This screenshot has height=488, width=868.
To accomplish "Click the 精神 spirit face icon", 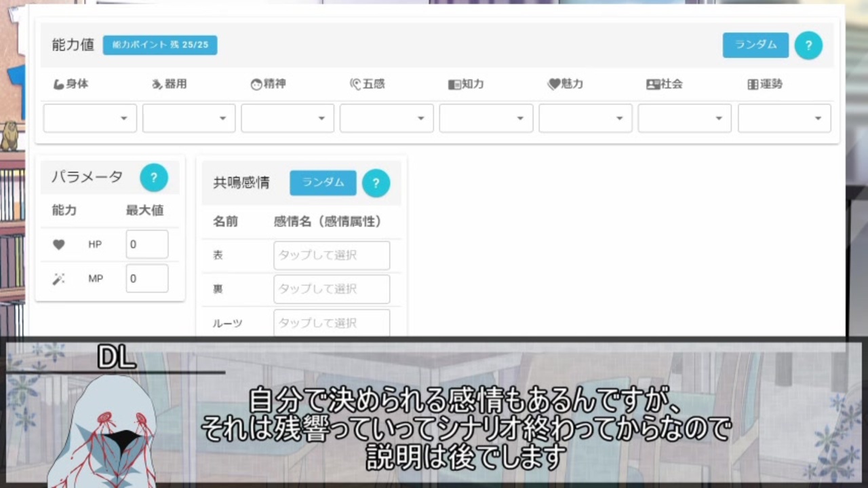I will 256,85.
